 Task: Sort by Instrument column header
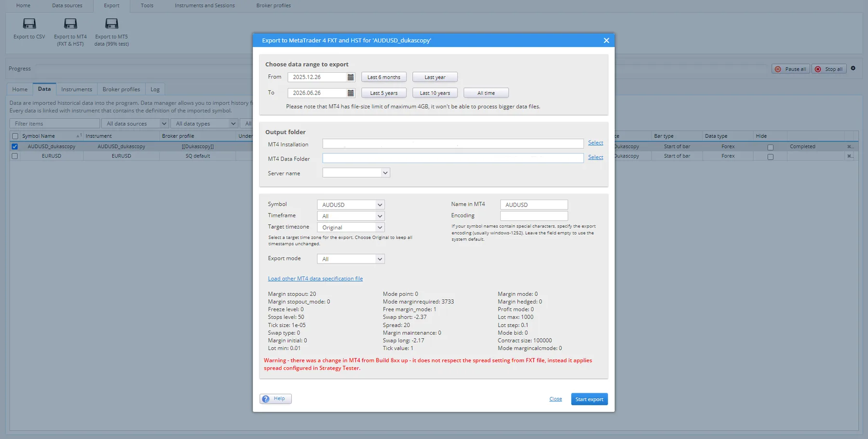point(98,136)
